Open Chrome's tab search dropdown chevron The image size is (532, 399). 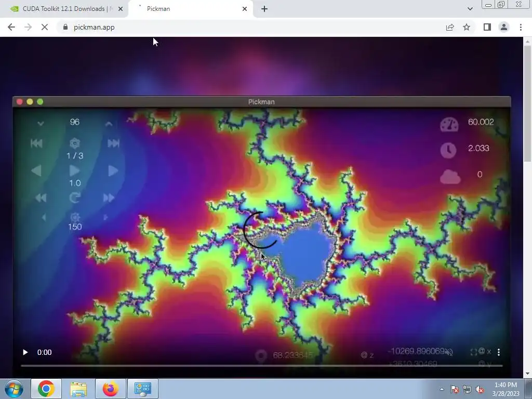pos(470,9)
